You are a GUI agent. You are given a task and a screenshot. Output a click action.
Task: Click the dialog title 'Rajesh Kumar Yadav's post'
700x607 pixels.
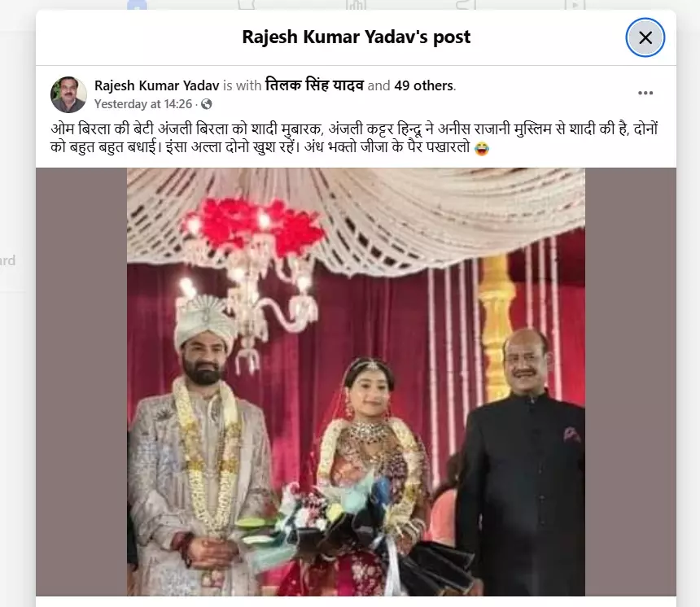tap(356, 37)
